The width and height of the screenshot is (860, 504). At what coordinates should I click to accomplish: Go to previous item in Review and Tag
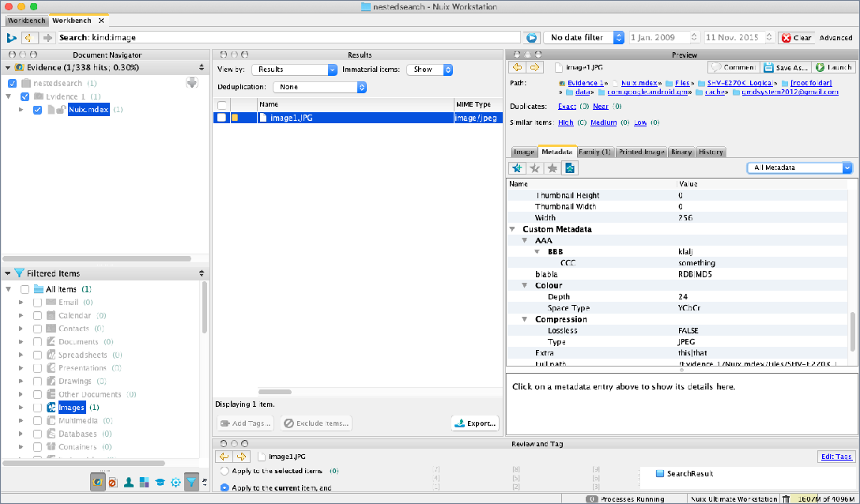(x=224, y=457)
